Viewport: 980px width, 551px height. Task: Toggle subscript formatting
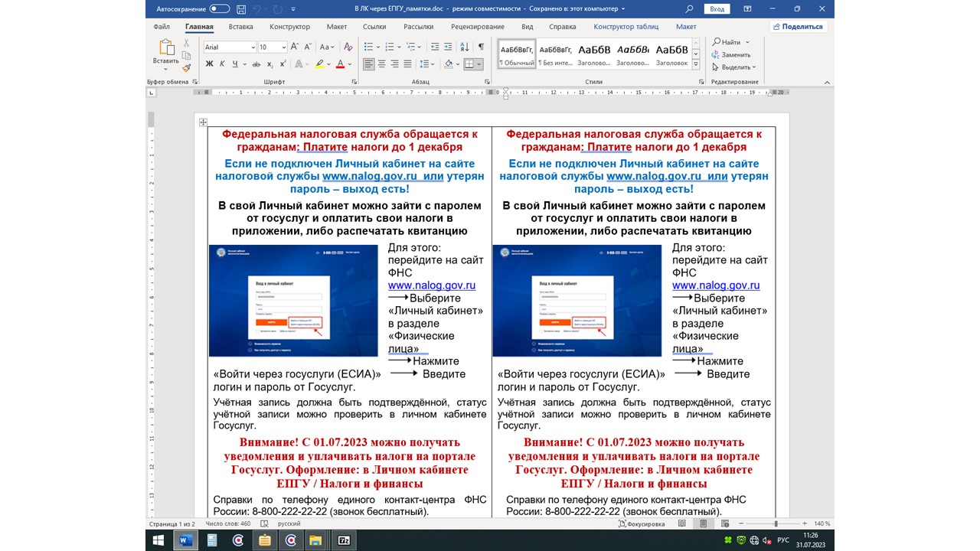pyautogui.click(x=270, y=64)
